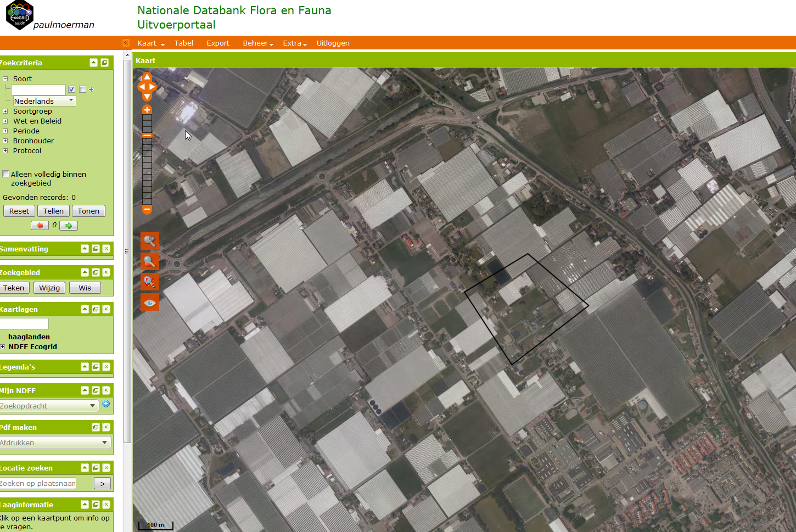Click the eye visibility map tool

click(x=150, y=302)
